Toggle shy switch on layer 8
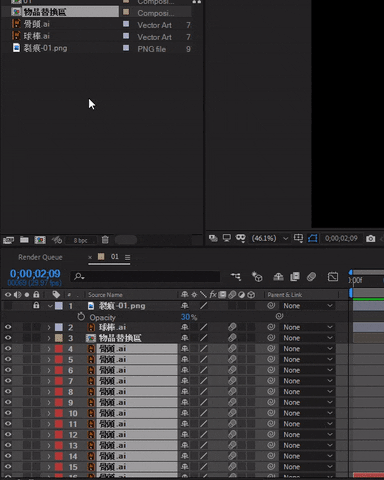 click(x=184, y=392)
